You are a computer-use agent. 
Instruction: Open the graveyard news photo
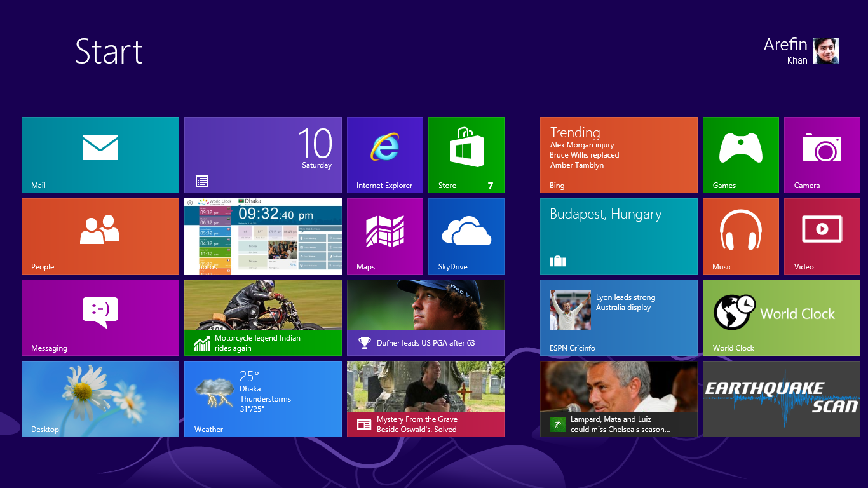click(x=426, y=386)
